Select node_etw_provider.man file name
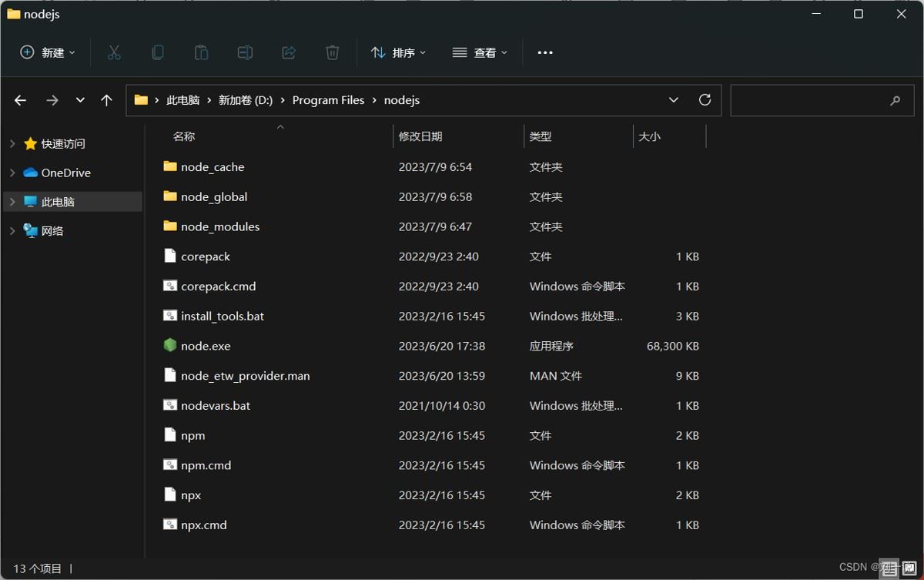This screenshot has height=580, width=924. [x=246, y=376]
